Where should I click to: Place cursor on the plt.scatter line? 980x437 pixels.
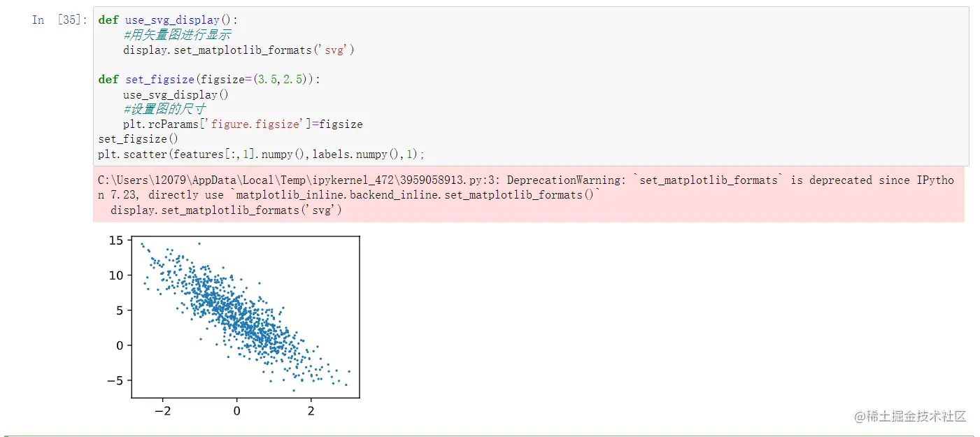(261, 154)
